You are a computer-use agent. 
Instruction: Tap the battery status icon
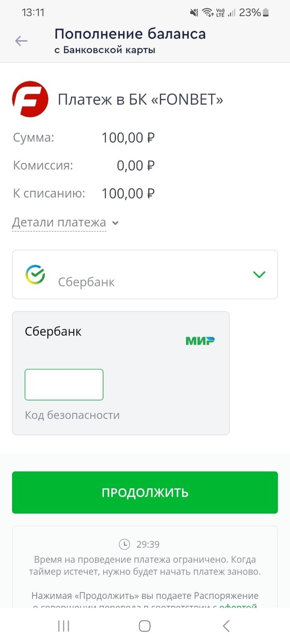[266, 13]
